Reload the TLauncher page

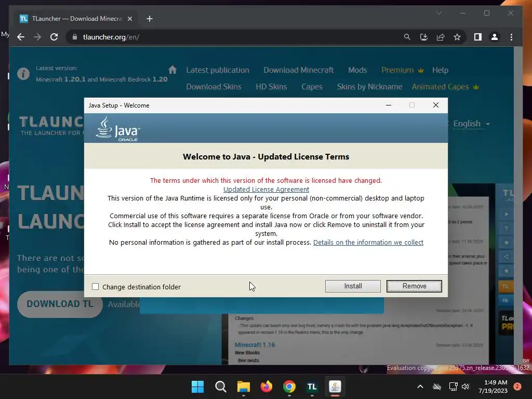[x=54, y=37]
